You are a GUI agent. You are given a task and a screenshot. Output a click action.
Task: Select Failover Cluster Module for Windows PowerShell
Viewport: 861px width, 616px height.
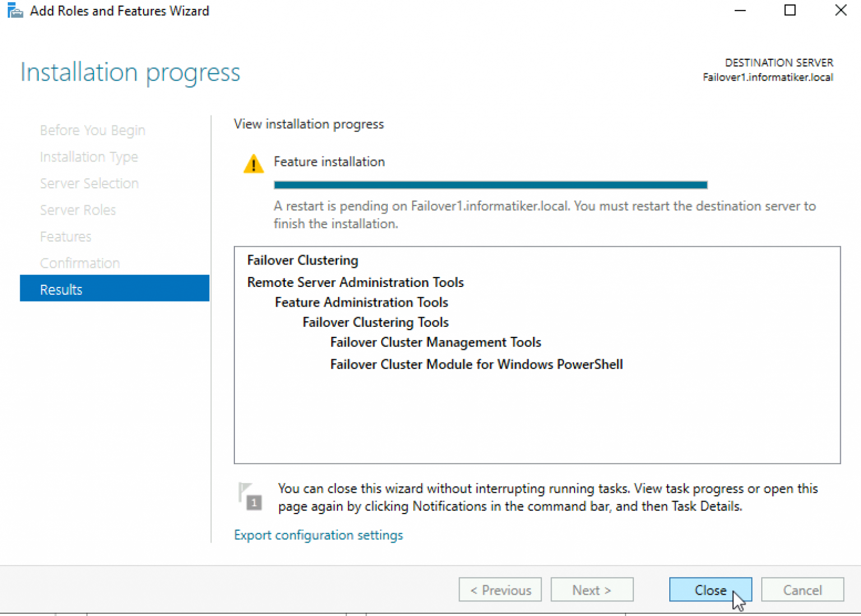476,364
